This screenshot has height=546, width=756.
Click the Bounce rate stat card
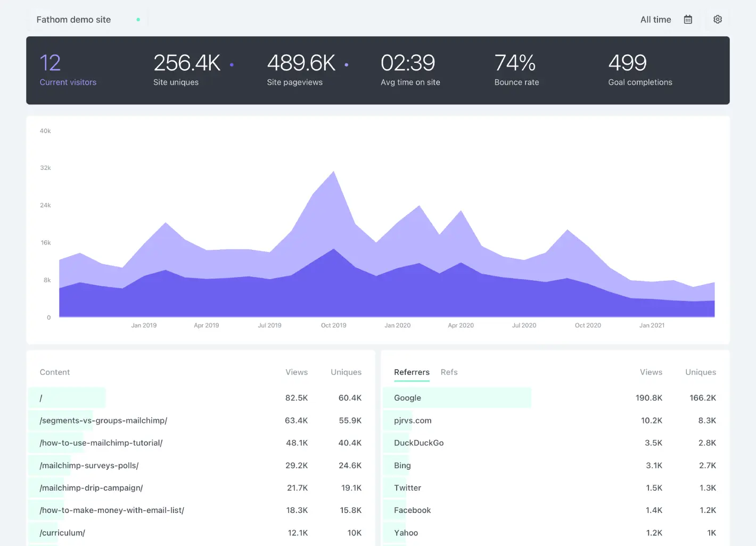pyautogui.click(x=516, y=70)
